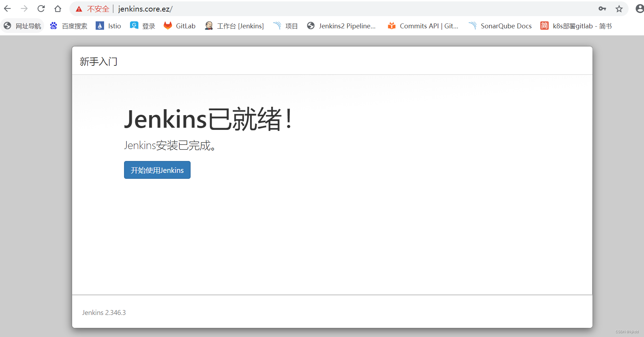Open the SonarQube Docs bookmark
The width and height of the screenshot is (644, 337).
coord(500,26)
